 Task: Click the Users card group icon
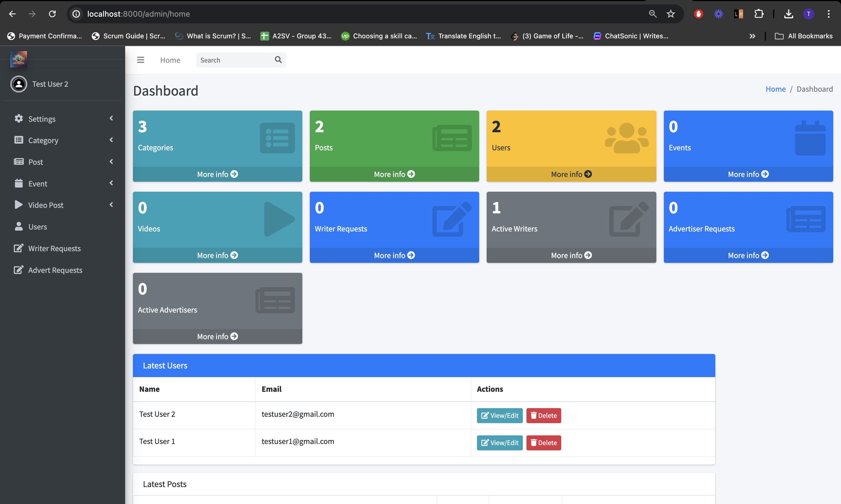(x=627, y=138)
